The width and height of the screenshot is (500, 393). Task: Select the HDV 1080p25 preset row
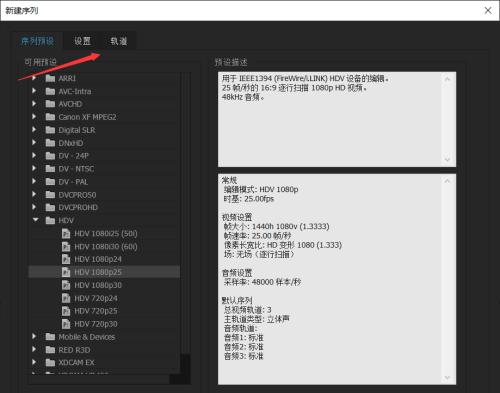[x=104, y=272]
